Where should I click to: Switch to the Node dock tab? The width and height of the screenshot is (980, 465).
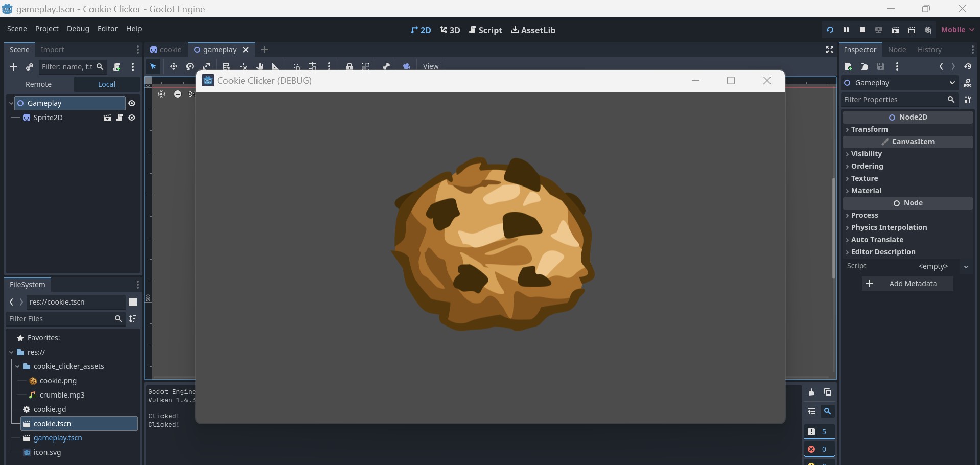click(897, 50)
